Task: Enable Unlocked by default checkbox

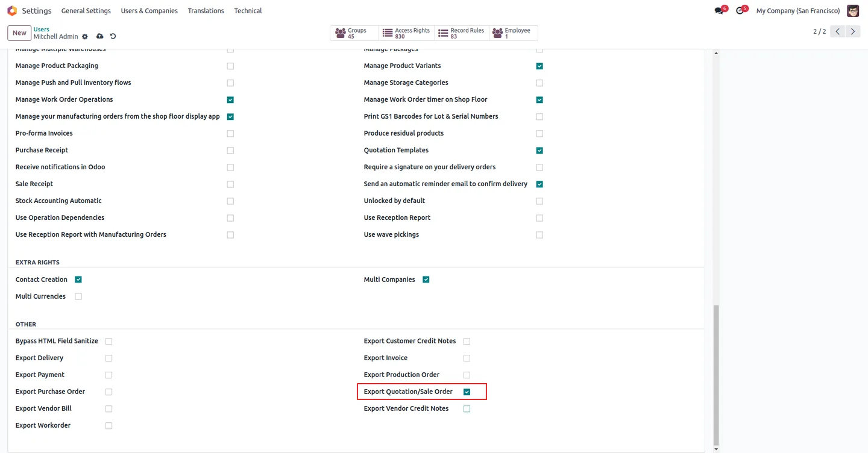Action: 539,201
